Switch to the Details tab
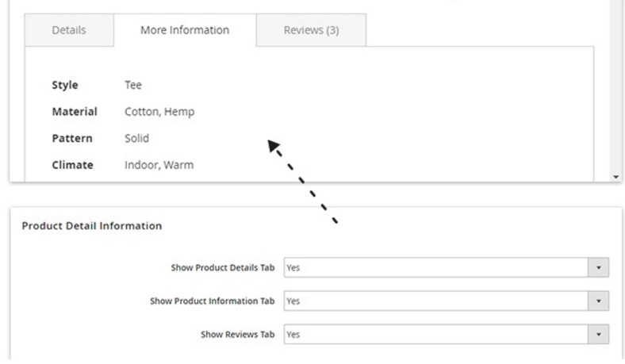Image resolution: width=625 pixels, height=364 pixels. point(69,30)
